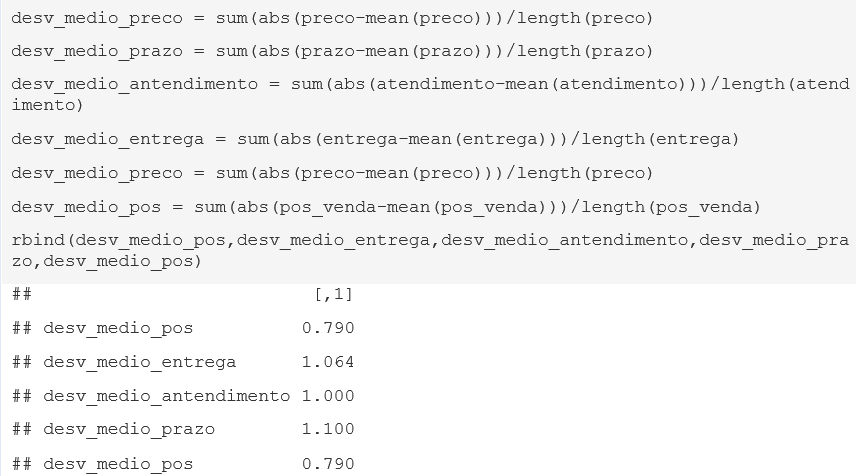856x476 pixels.
Task: Click the rbind function call
Action: coord(430,251)
